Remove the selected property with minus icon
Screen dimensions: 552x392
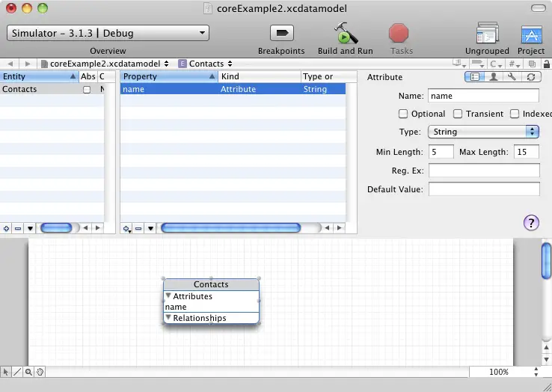pos(138,228)
